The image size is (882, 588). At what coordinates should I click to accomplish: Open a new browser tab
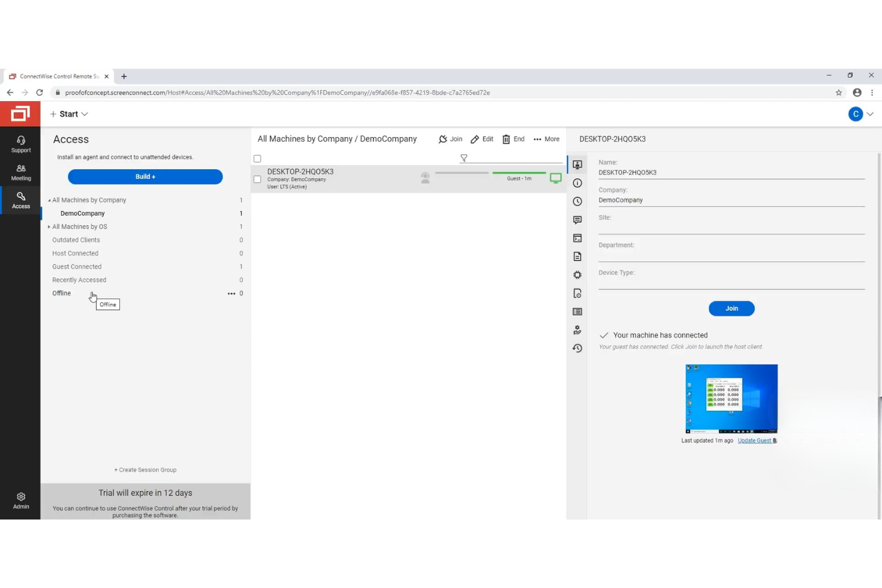(124, 76)
